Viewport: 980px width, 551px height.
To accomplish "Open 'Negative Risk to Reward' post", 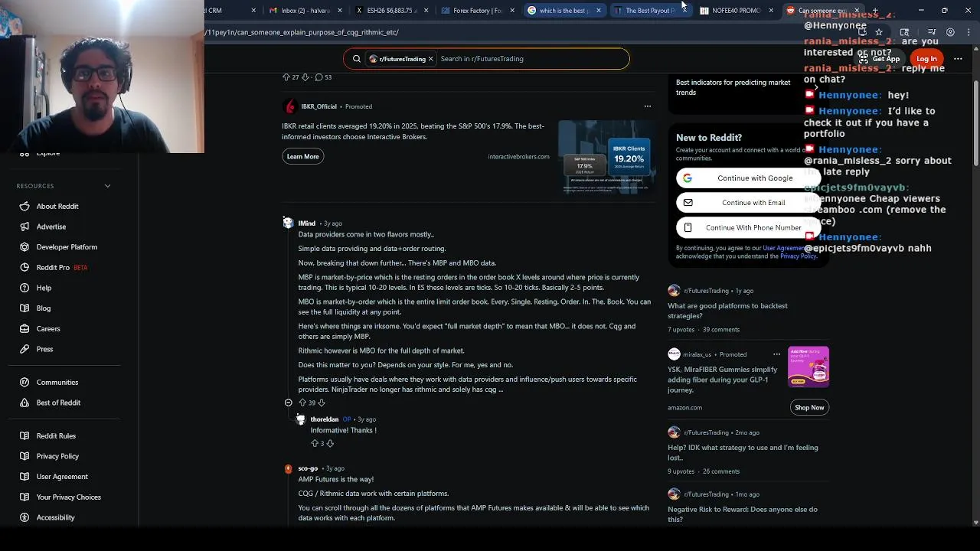I will tap(743, 514).
